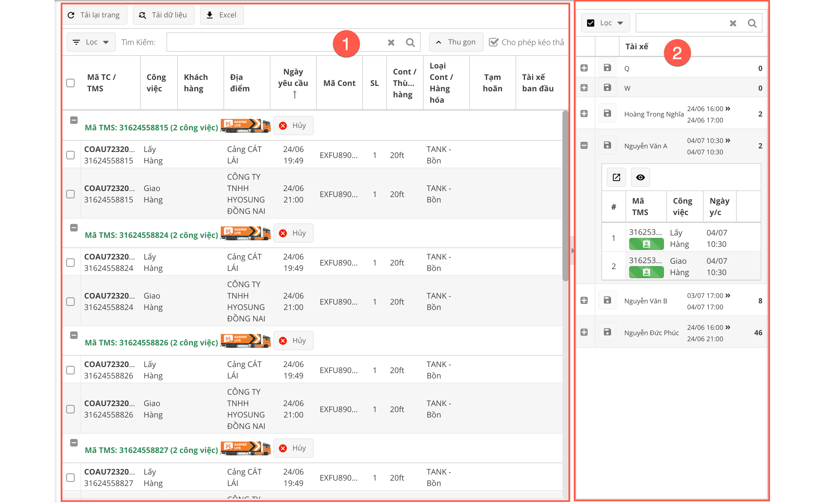
Task: Open the external edit icon under Nguyễn Văn A
Action: [x=616, y=178]
